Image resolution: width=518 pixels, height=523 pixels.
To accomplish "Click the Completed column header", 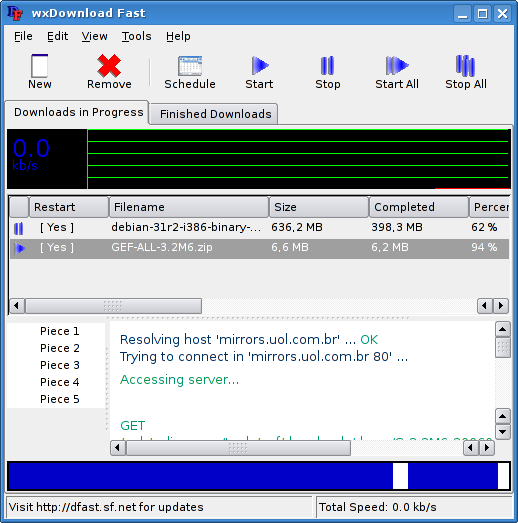I will [419, 207].
